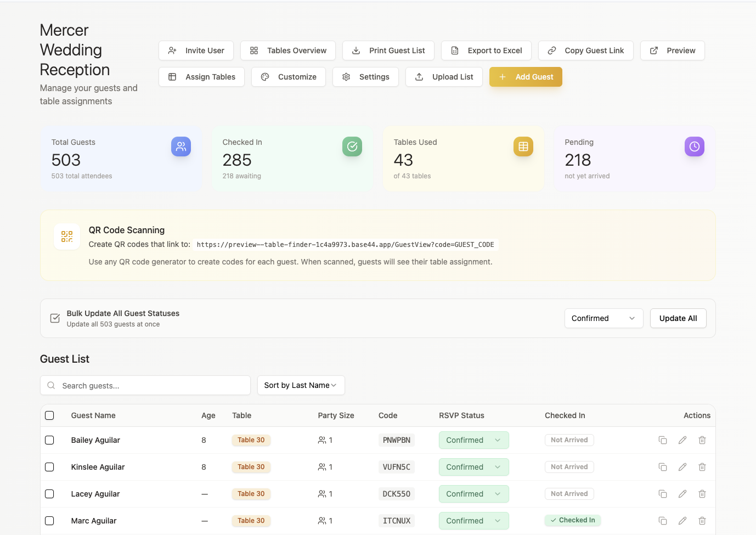The height and width of the screenshot is (535, 756).
Task: Click into the Search guests field
Action: [x=145, y=385]
